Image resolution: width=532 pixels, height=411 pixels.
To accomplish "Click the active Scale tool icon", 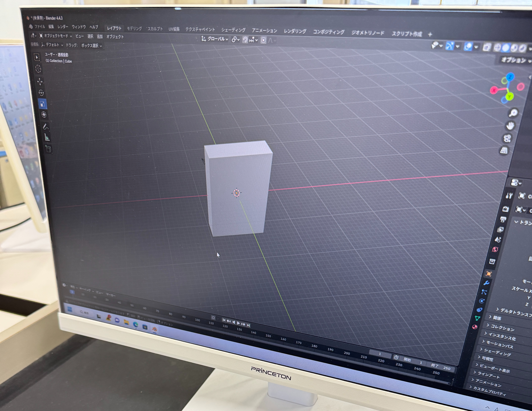I will (42, 104).
